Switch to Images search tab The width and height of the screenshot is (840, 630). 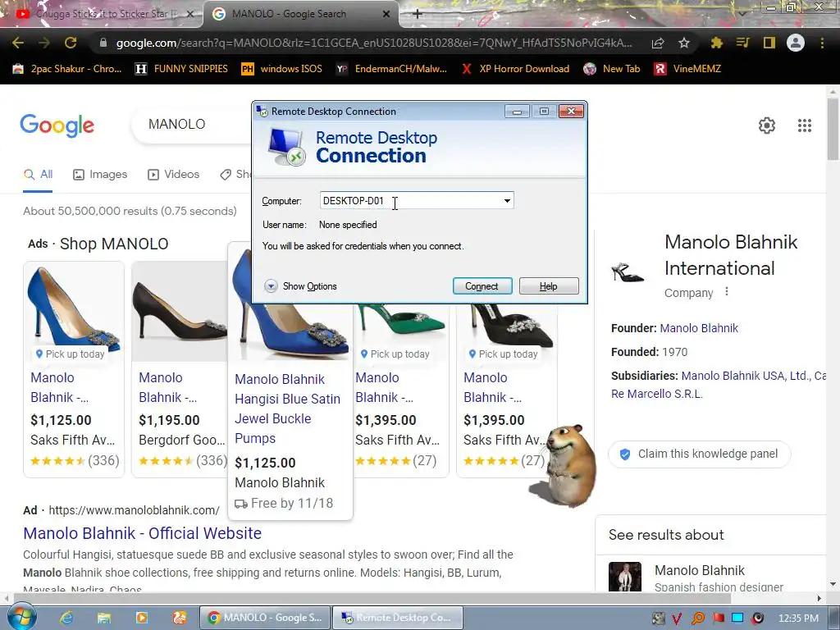coord(100,175)
